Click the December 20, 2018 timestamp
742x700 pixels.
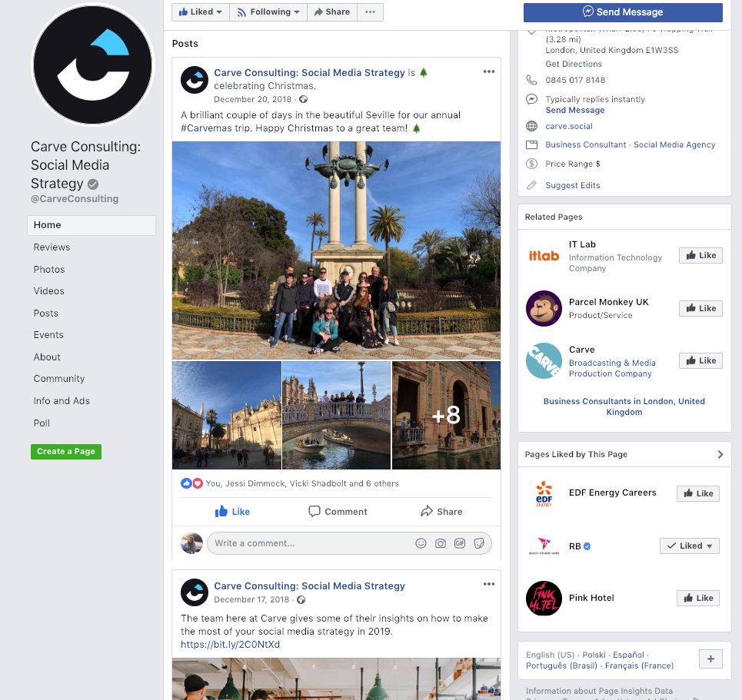[x=253, y=99]
